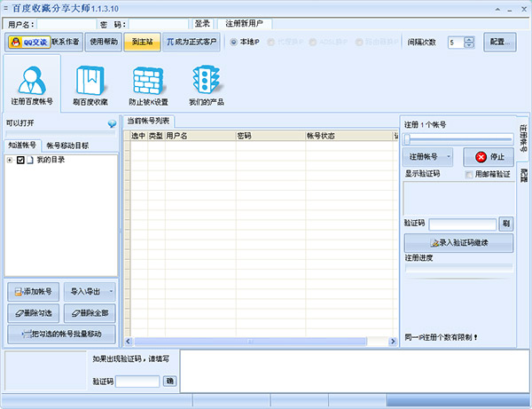
Task: Select the vertical 配置 side tab
Action: pyautogui.click(x=523, y=175)
